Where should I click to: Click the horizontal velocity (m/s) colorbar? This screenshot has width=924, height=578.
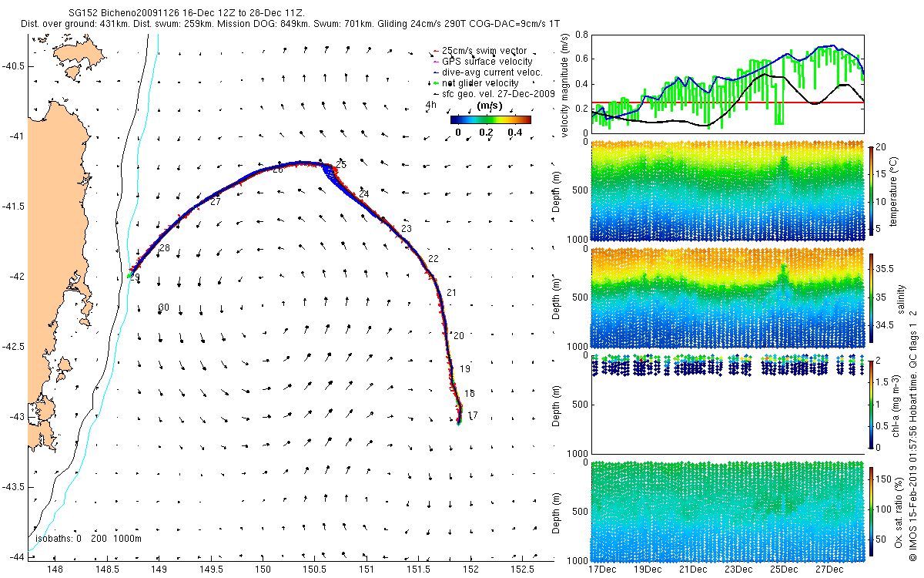[x=490, y=119]
